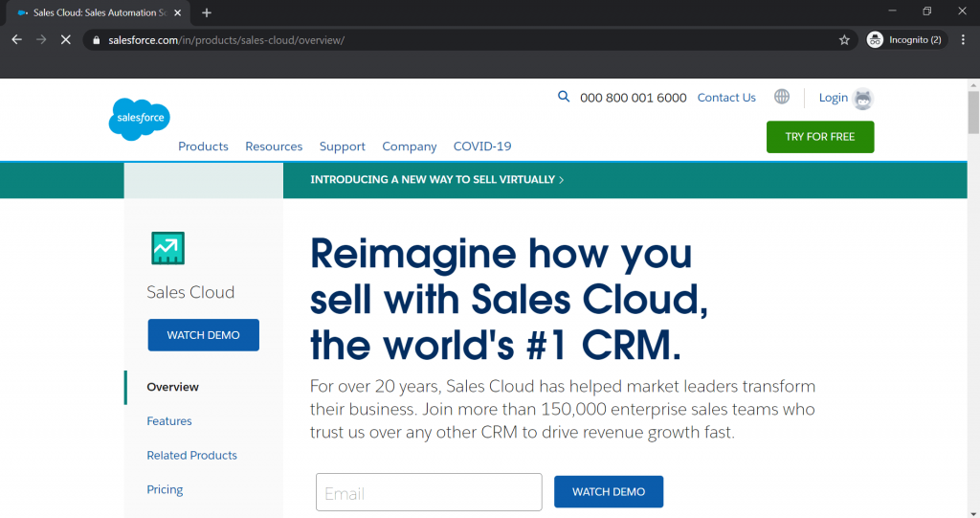Select Overview in the sidebar
Image resolution: width=980 pixels, height=518 pixels.
click(x=172, y=387)
